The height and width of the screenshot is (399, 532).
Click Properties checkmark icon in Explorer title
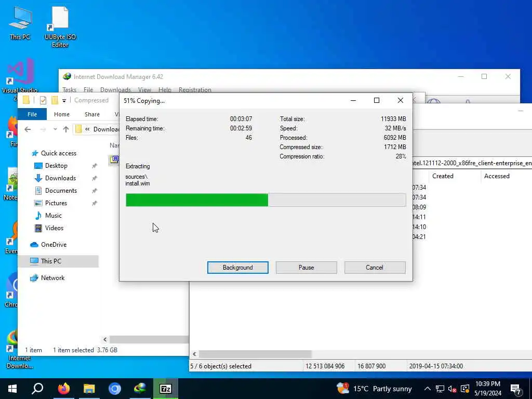point(43,100)
